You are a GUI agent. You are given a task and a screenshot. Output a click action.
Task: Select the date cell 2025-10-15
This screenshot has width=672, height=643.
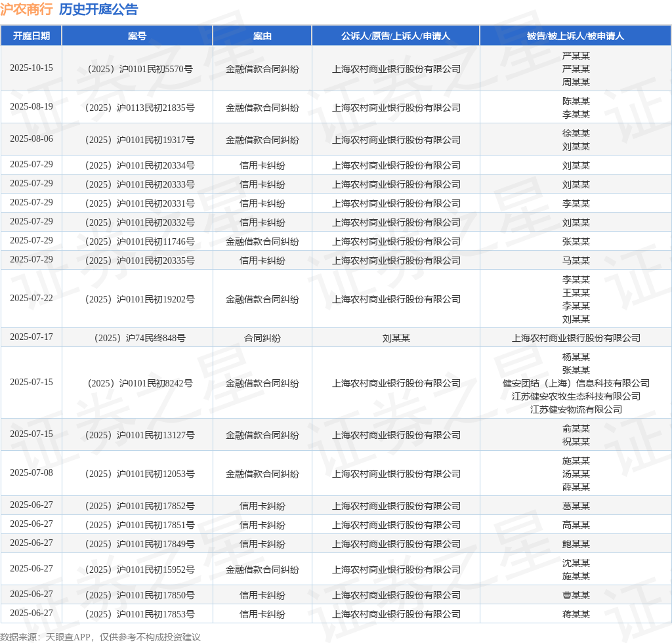click(x=31, y=68)
